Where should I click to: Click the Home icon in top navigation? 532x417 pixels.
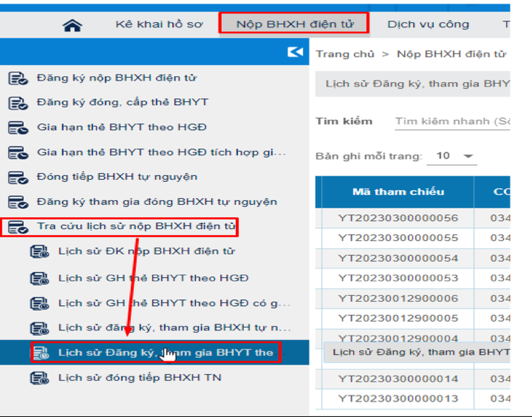coord(72,25)
